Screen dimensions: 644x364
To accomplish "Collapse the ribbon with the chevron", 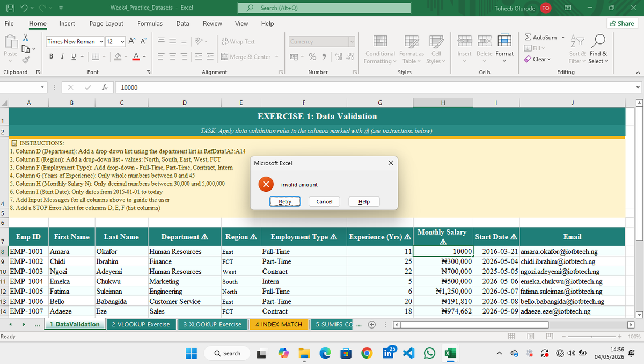I will 638,72.
